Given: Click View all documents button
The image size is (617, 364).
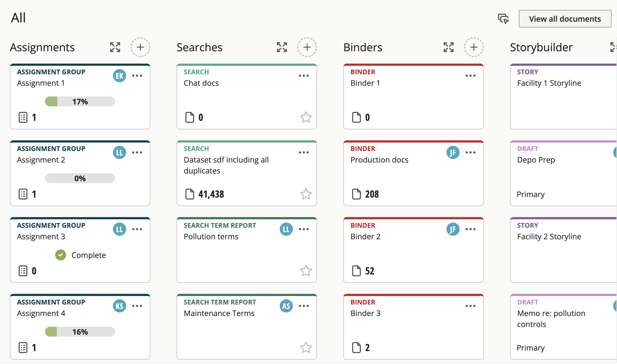Looking at the screenshot, I should [565, 19].
